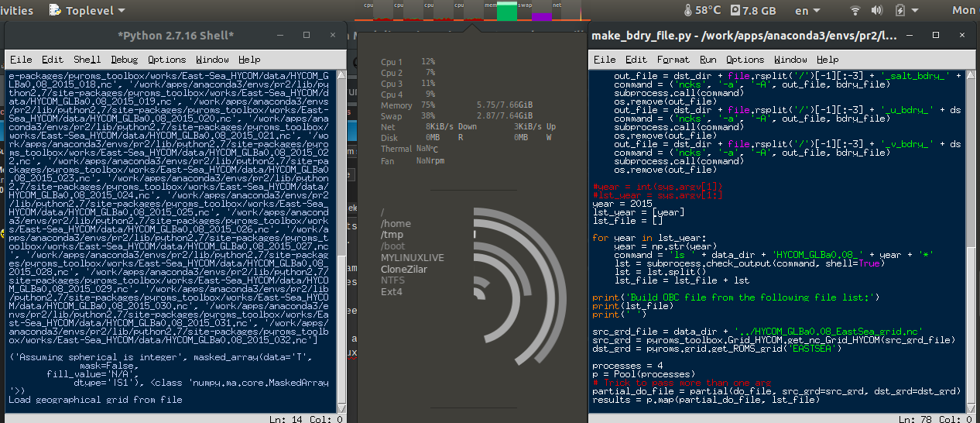
Task: Maximize the Python 2.7.16 Shell window
Action: [x=307, y=36]
